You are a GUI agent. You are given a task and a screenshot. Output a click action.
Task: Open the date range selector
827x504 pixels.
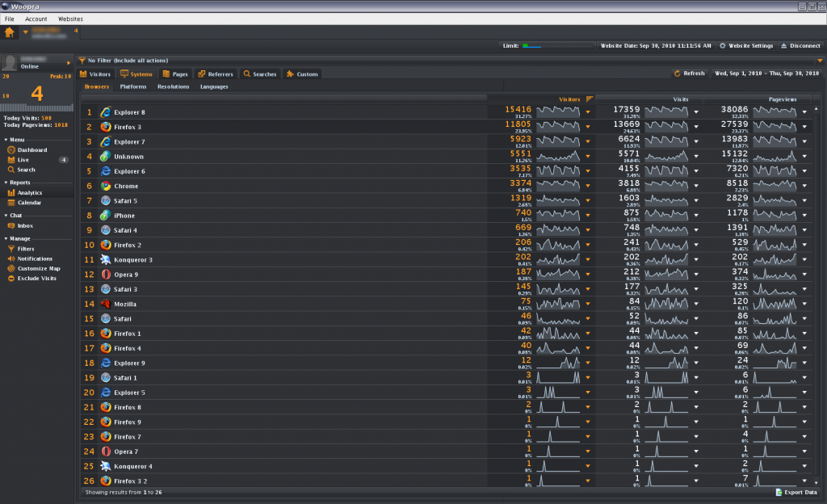(x=767, y=73)
